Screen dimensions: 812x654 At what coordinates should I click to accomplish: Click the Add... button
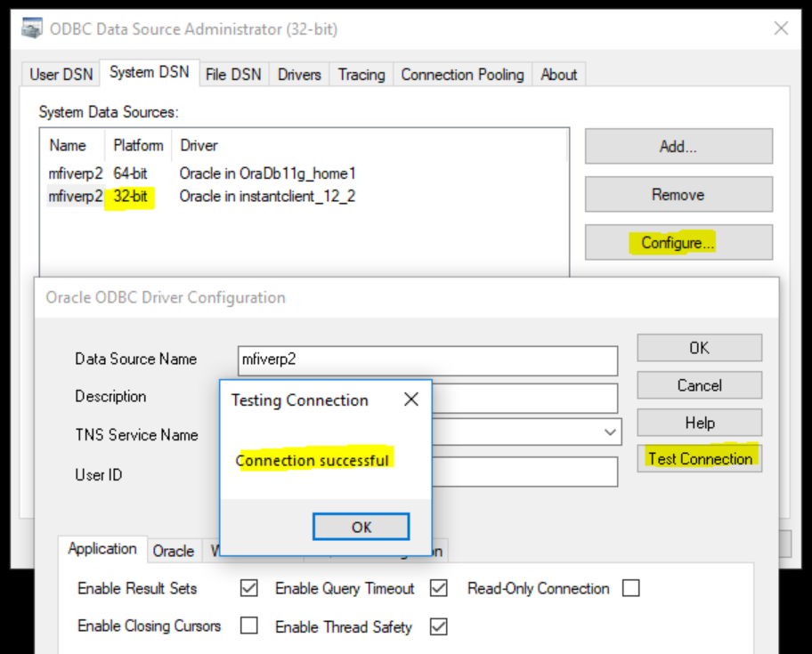[x=678, y=147]
